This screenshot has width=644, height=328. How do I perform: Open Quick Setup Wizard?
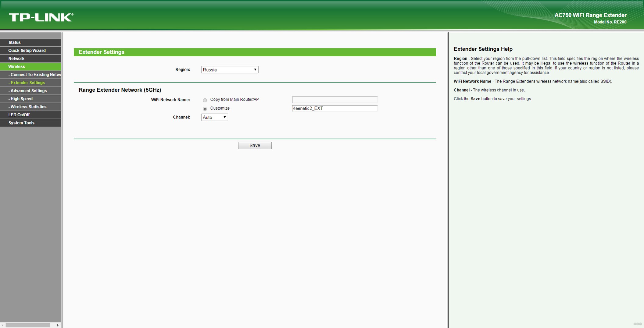[30, 51]
